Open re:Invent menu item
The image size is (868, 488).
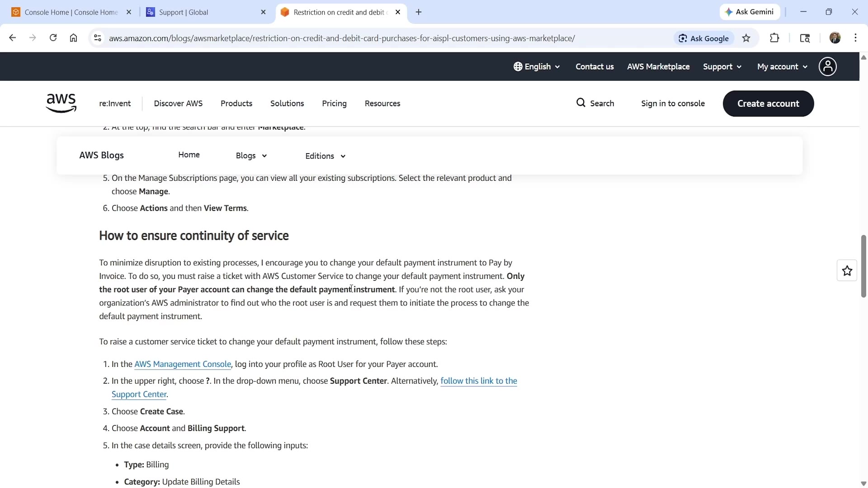click(115, 103)
